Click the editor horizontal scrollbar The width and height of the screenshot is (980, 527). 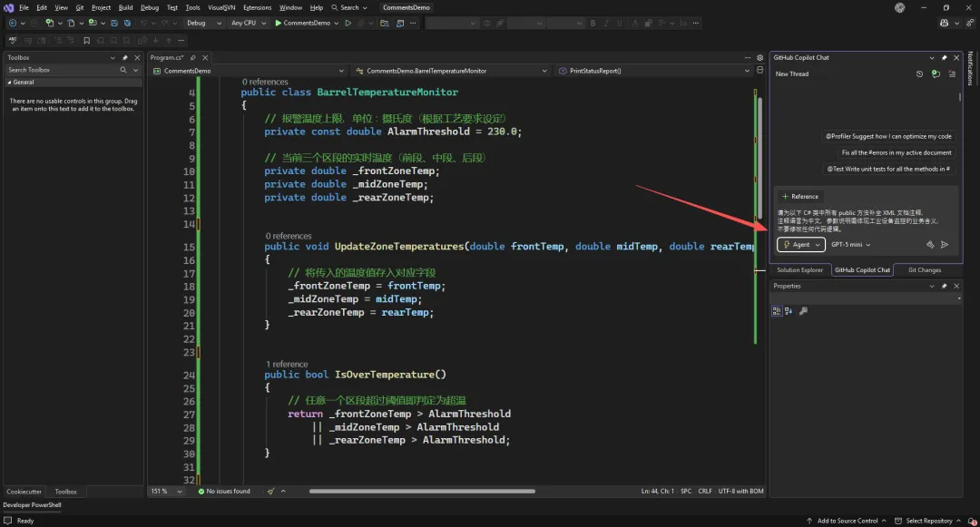point(422,492)
